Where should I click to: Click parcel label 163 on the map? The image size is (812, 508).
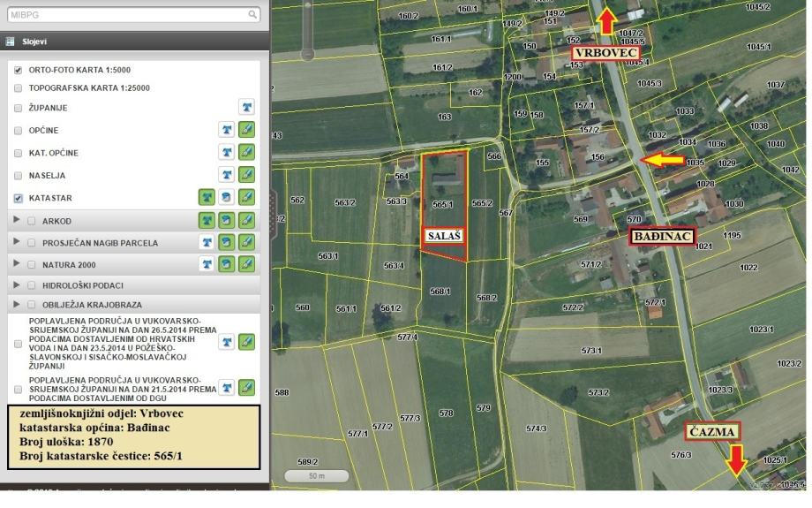444,117
